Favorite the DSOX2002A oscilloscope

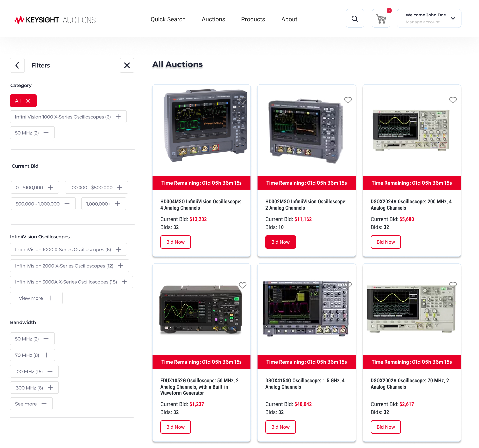[453, 285]
